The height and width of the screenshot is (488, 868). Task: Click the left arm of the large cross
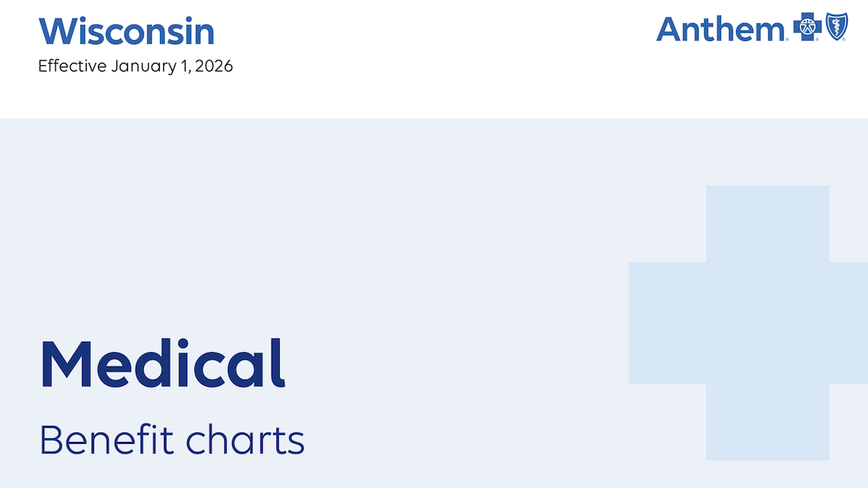pos(667,322)
